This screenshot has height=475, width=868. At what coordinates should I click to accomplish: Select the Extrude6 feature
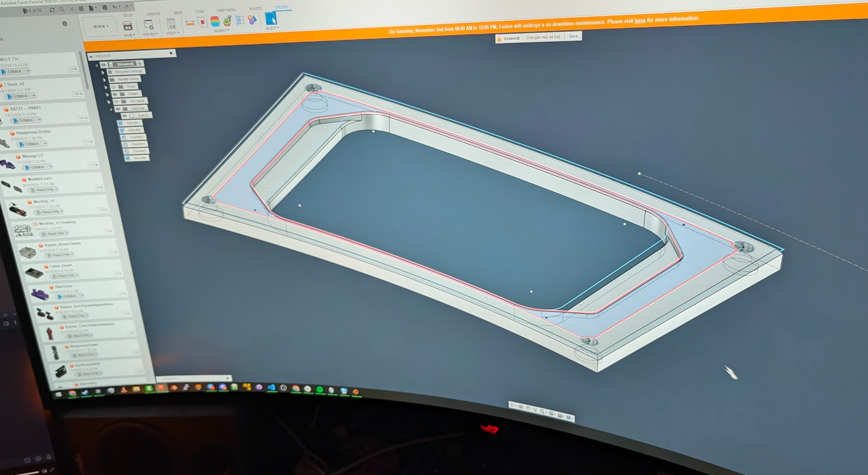(137, 158)
